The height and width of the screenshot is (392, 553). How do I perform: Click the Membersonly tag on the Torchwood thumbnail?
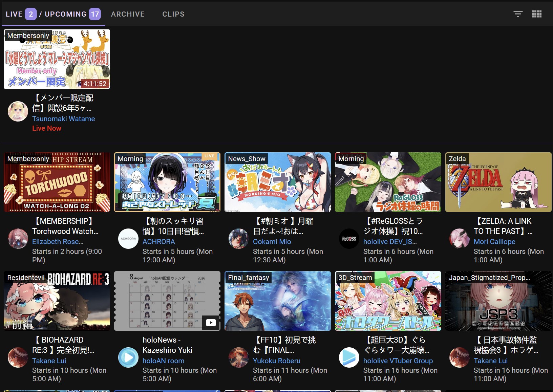28,159
